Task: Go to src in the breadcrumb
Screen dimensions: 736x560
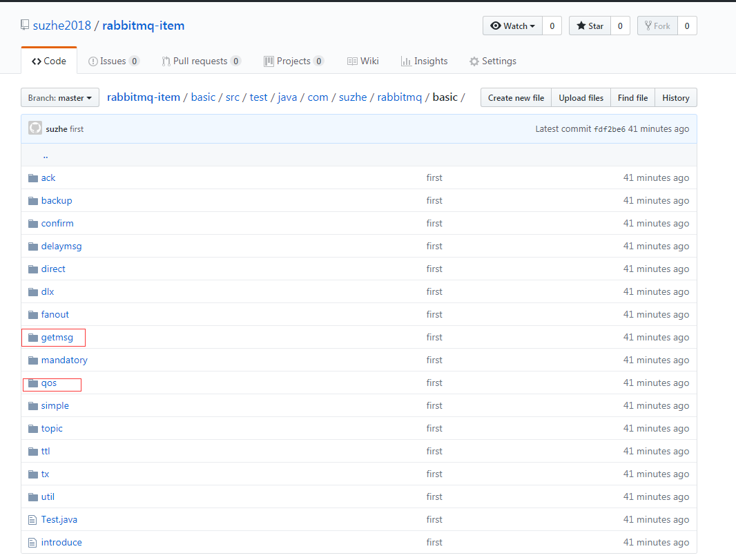Action: click(233, 97)
